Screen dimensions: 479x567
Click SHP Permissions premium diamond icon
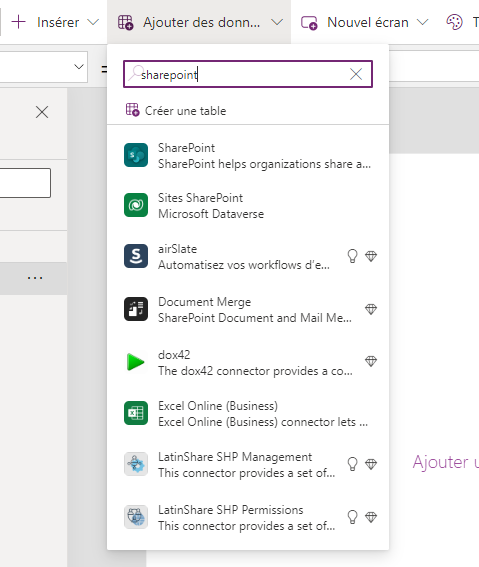371,517
